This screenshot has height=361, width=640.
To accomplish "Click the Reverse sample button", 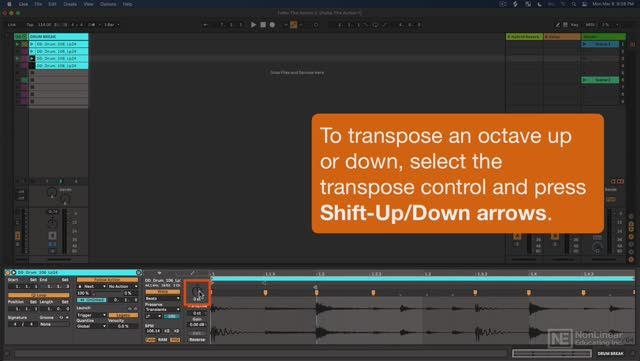I will click(197, 340).
